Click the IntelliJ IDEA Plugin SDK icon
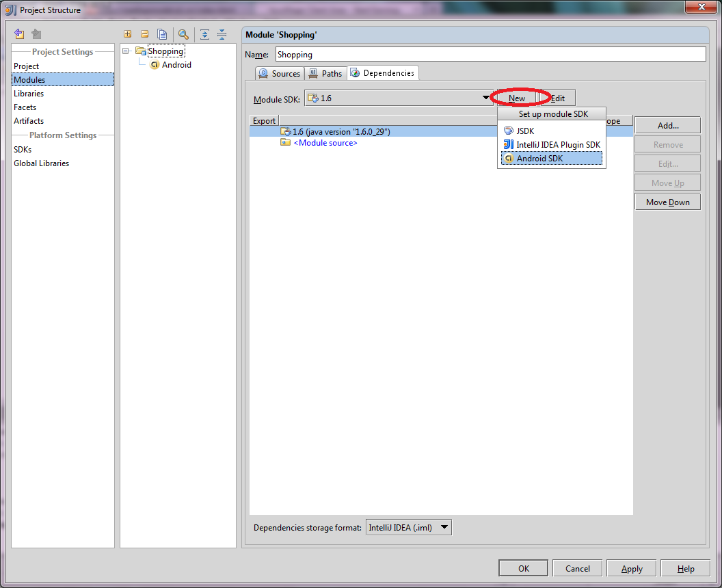This screenshot has height=588, width=722. (x=509, y=144)
